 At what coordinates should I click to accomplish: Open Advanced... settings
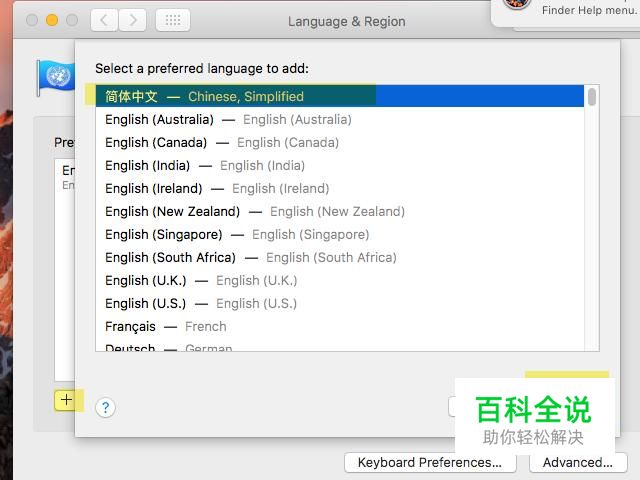[578, 462]
